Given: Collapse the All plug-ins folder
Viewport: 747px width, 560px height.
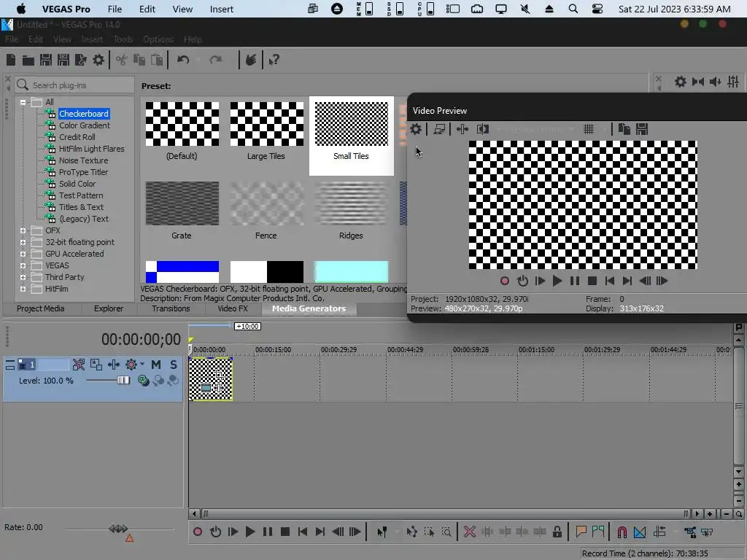Looking at the screenshot, I should pyautogui.click(x=23, y=102).
